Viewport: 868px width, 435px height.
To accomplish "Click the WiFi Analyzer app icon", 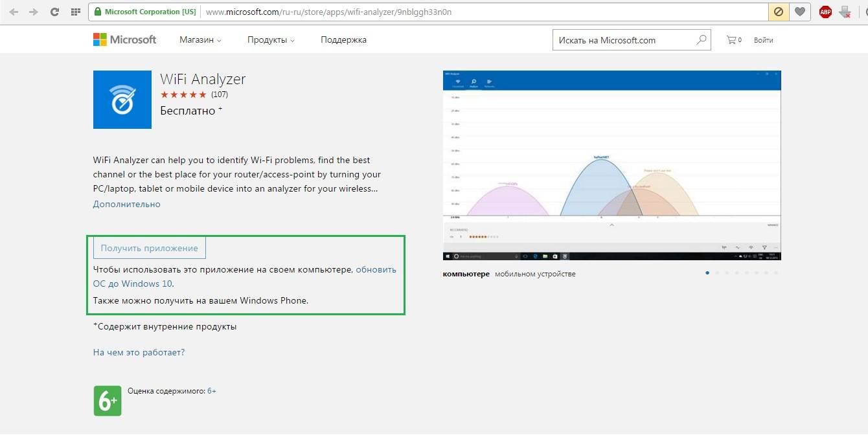I will click(122, 100).
